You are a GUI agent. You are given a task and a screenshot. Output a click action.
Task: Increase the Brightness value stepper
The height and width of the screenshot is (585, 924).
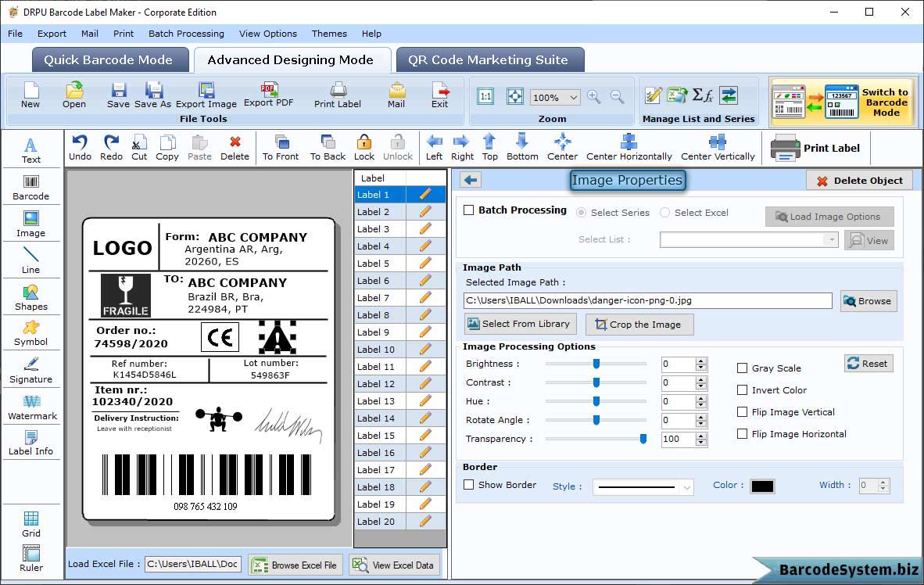pos(700,361)
